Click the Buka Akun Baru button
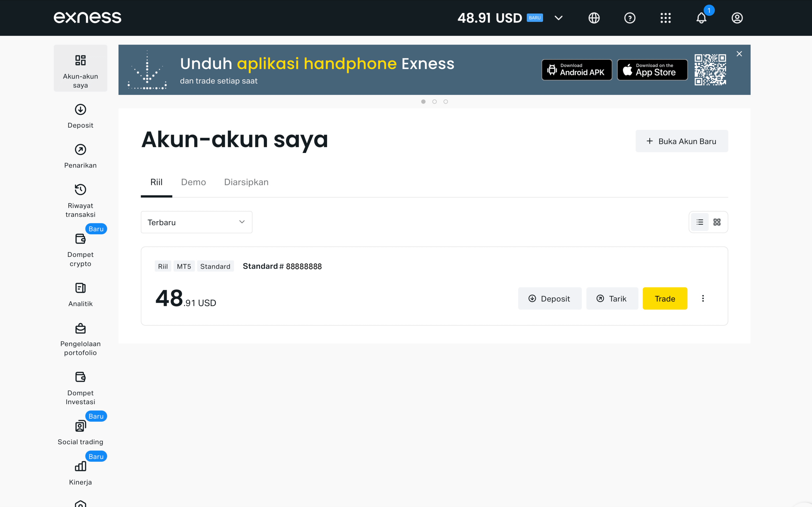This screenshot has width=812, height=507. 681,141
